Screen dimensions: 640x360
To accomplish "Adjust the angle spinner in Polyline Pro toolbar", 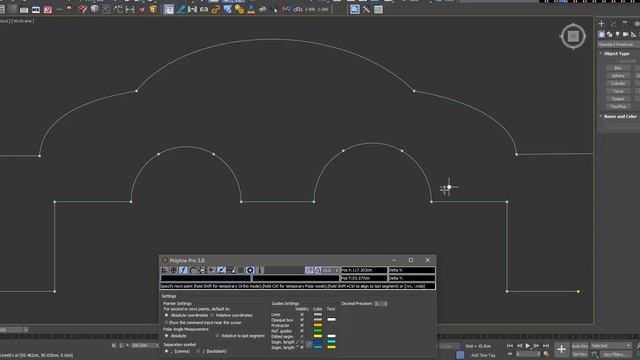I will point(331,270).
